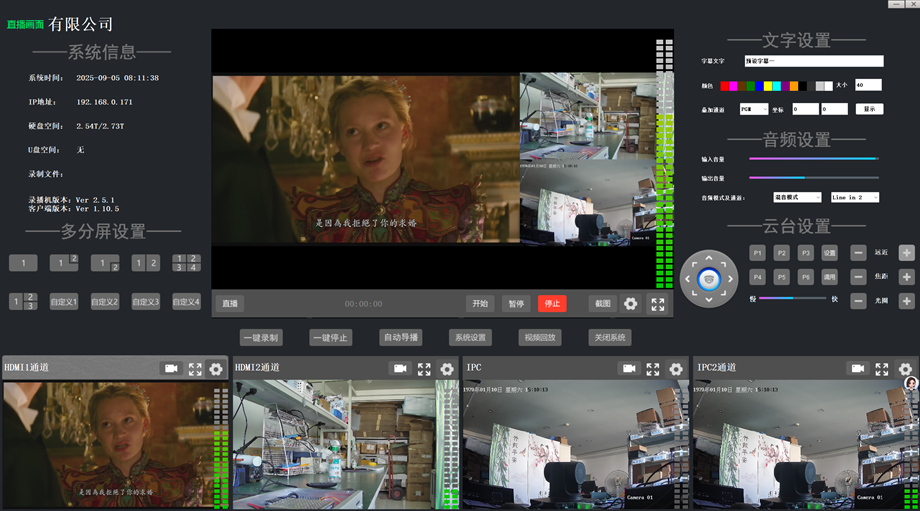This screenshot has width=920, height=511.
Task: Click plus button for 焦距 zoom
Action: pos(906,277)
